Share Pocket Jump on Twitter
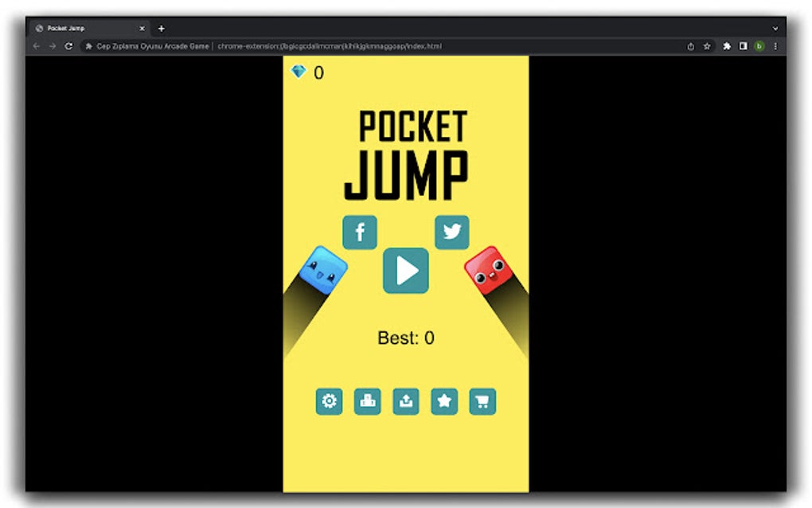This screenshot has width=812, height=508. (x=452, y=233)
